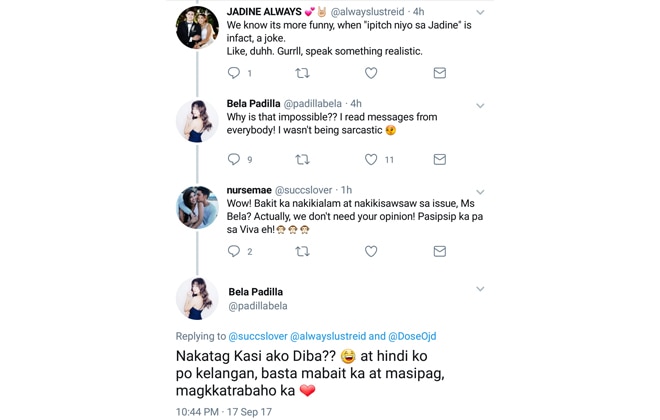The width and height of the screenshot is (660, 420).
Task: Like nursemae's tweet about Viva
Action: [x=371, y=252]
